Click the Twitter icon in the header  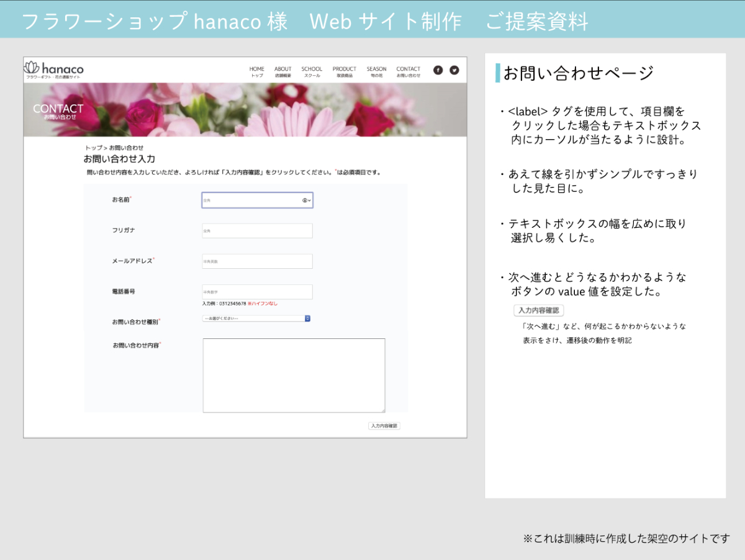(454, 70)
